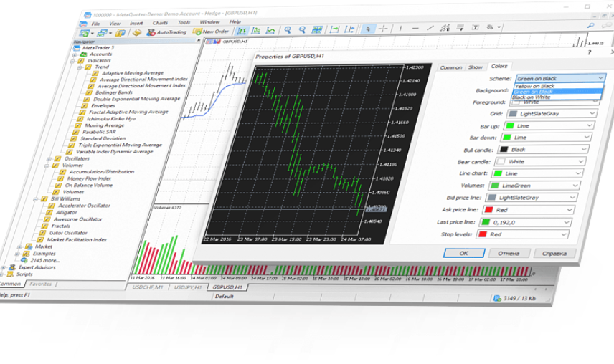The height and width of the screenshot is (364, 614).
Task: Click the AutoTrading toolbar button
Action: pos(167,32)
